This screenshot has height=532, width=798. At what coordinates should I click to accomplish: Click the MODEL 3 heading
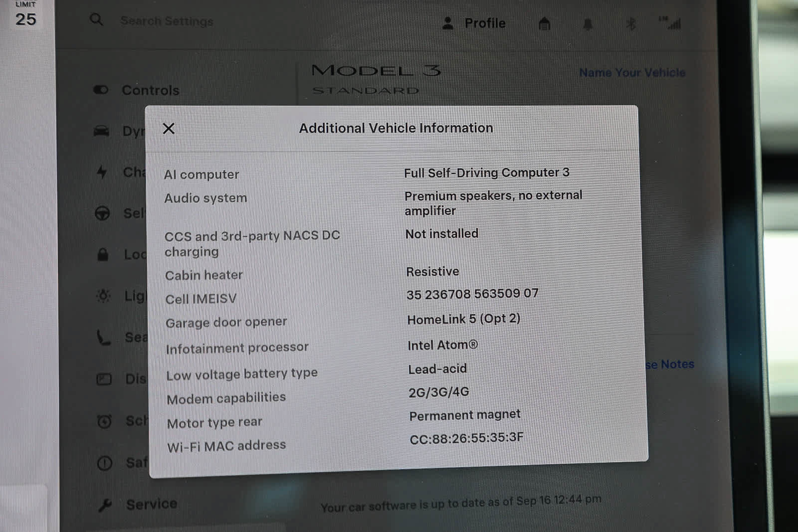click(x=376, y=70)
